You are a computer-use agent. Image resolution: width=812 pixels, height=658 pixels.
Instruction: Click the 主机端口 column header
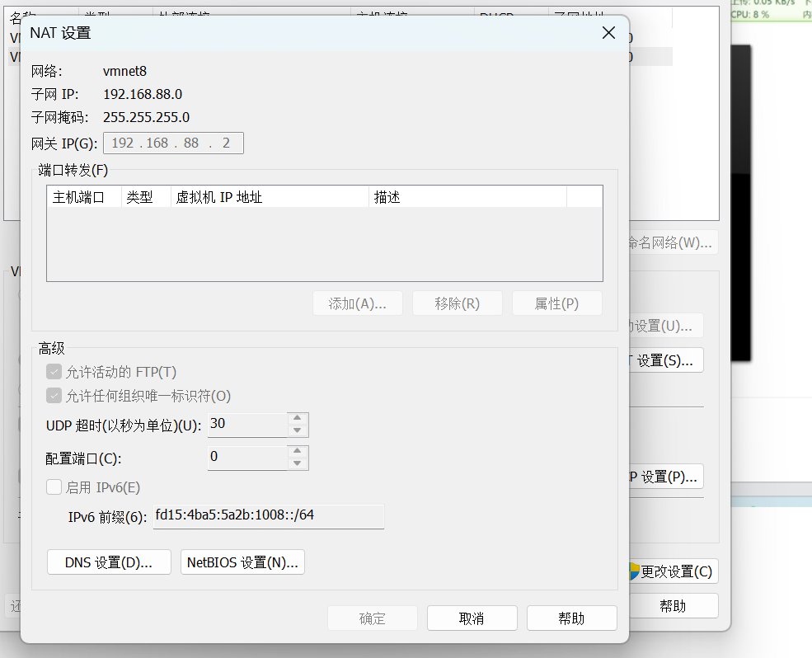pyautogui.click(x=84, y=197)
